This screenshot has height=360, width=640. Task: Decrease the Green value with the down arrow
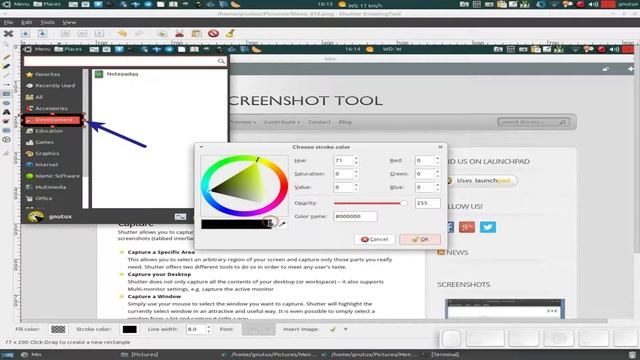pos(438,176)
